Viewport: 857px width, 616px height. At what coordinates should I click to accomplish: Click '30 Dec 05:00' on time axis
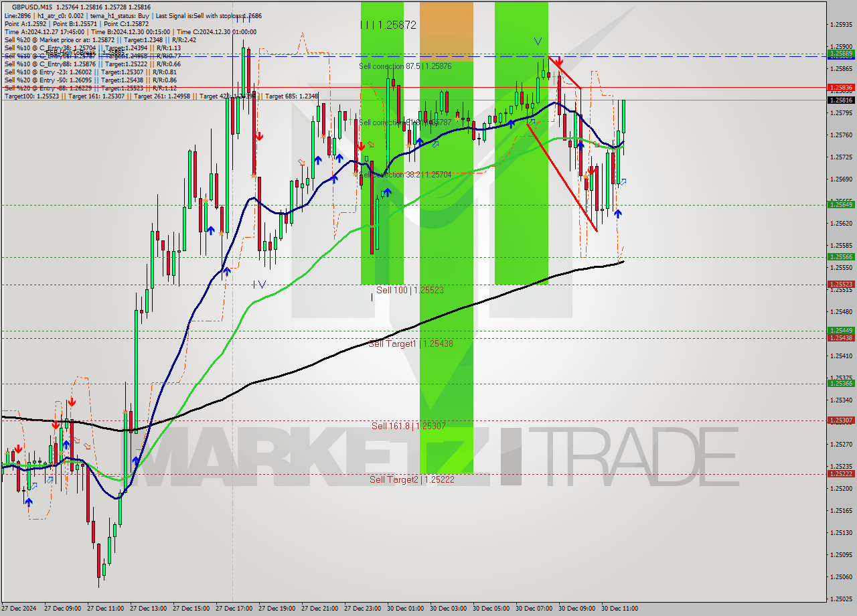pyautogui.click(x=491, y=609)
